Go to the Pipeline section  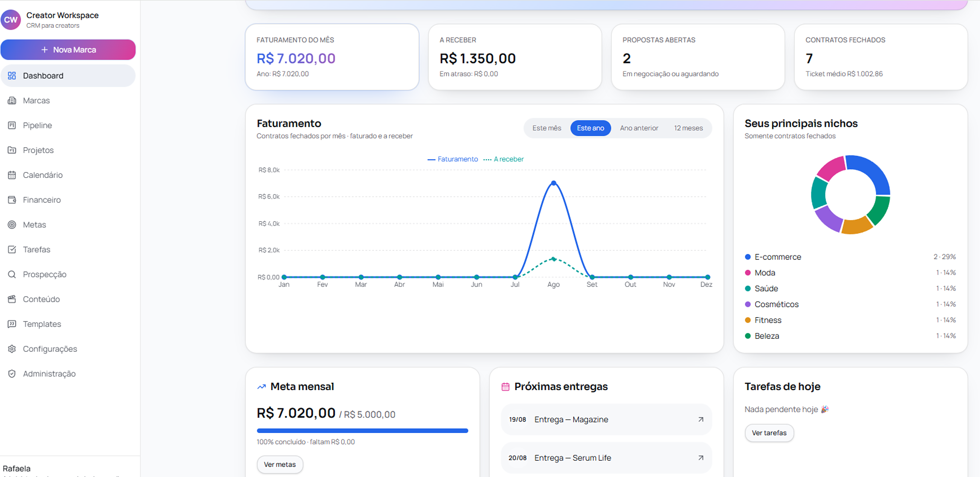point(68,125)
